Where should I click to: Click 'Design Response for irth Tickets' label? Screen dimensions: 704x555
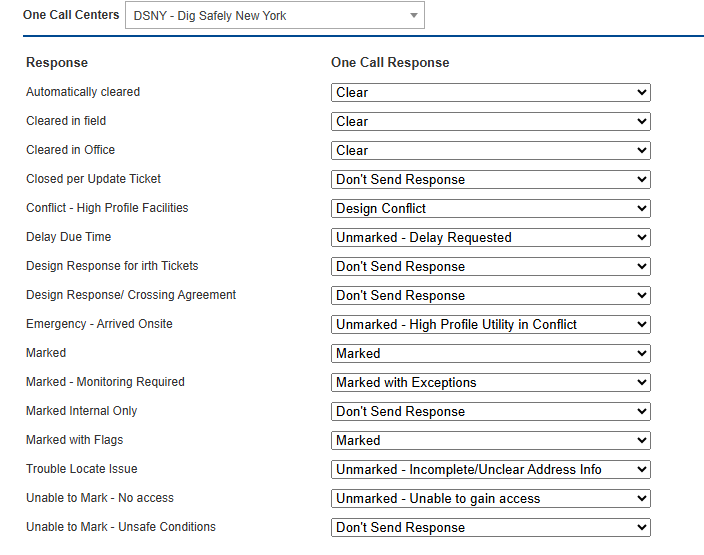[x=112, y=266]
